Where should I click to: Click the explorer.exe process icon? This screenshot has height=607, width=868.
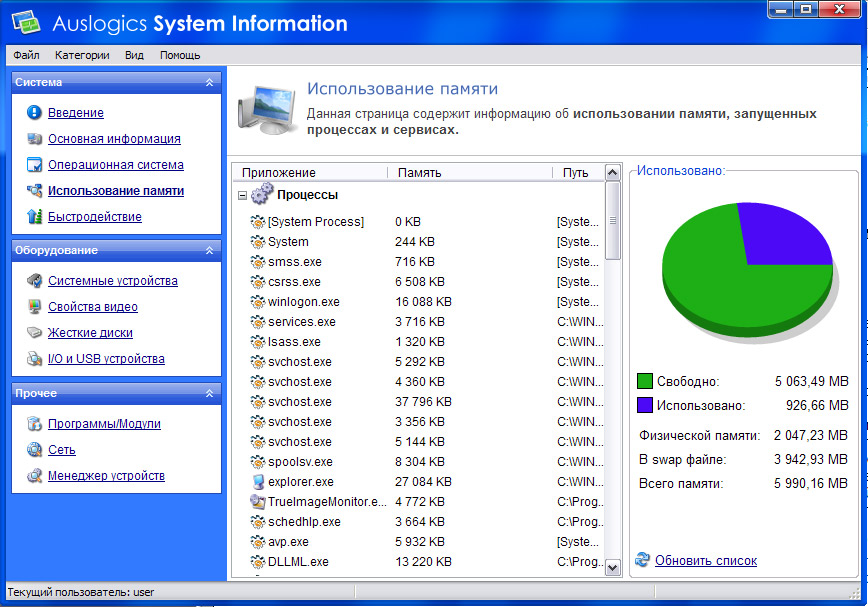coord(257,482)
